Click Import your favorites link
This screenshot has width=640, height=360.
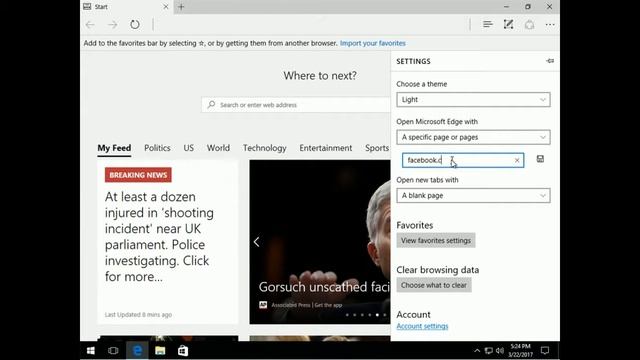pos(373,43)
